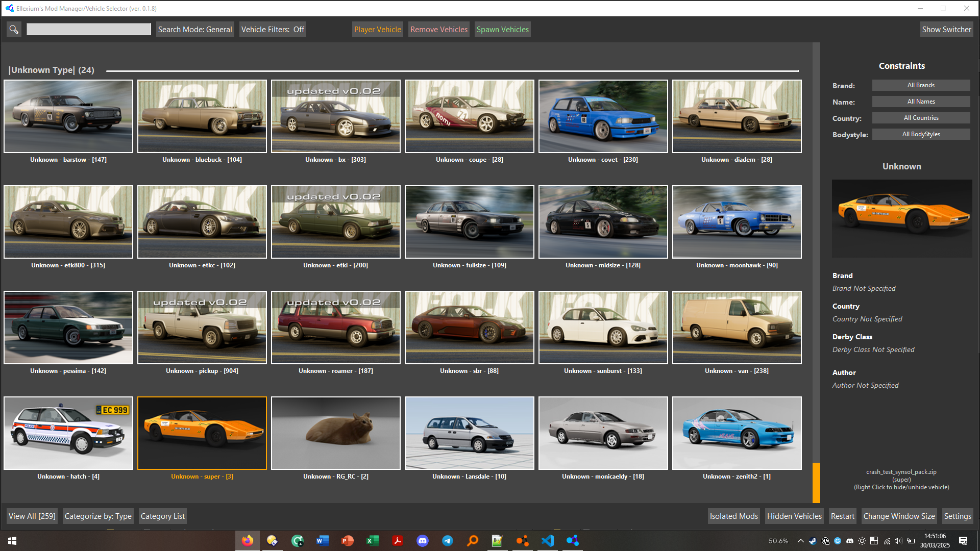Open the Category List
Screen dimensions: 980x551
162,516
